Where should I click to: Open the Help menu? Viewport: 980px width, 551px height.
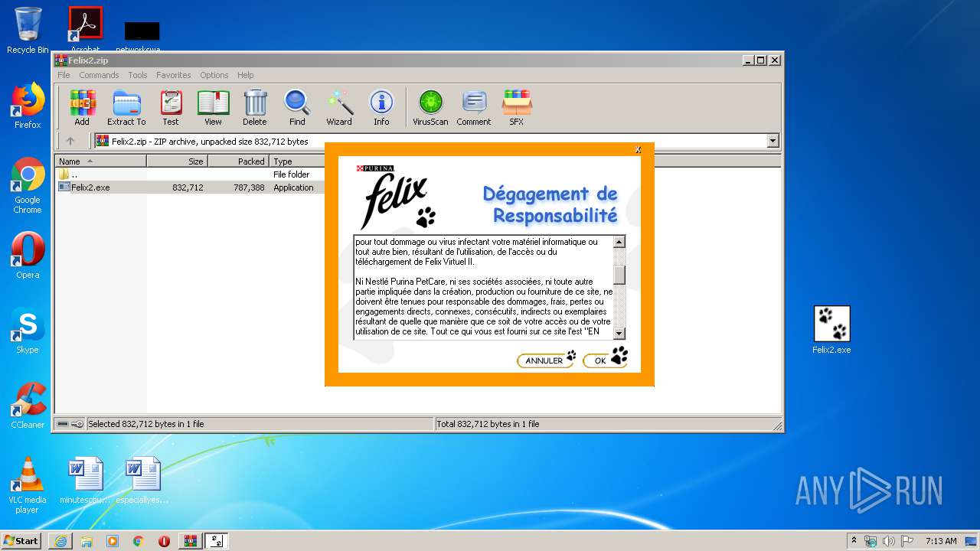(x=245, y=75)
